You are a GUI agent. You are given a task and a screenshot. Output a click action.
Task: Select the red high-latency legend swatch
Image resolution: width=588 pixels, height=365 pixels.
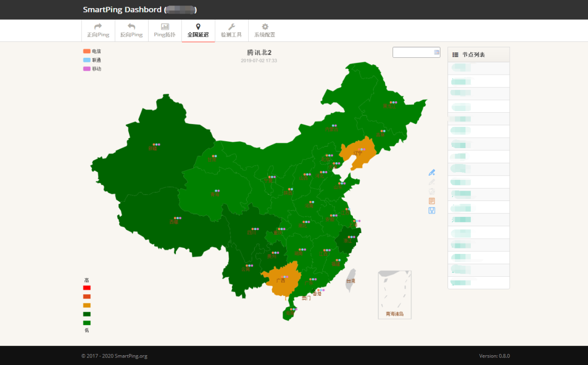[87, 288]
